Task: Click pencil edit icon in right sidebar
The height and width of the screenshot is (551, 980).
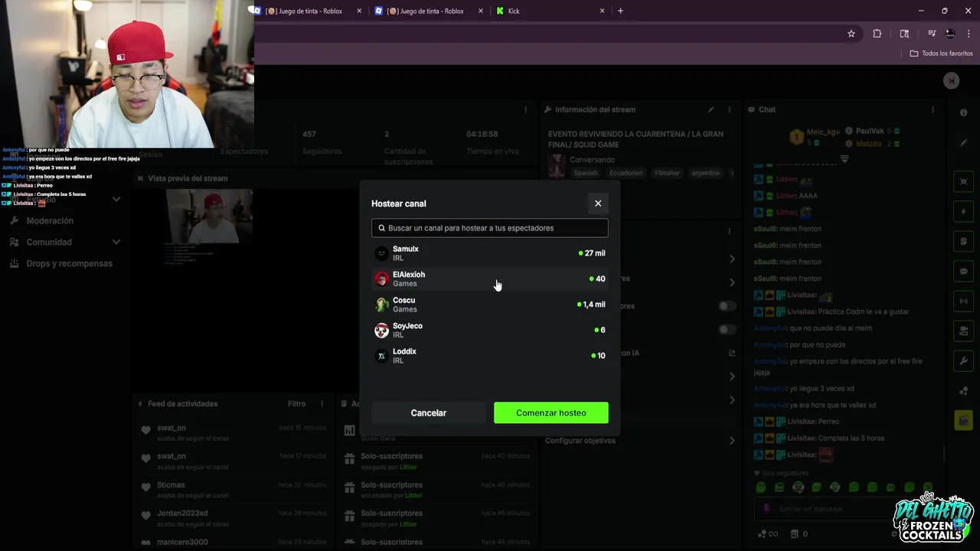Action: click(x=963, y=142)
